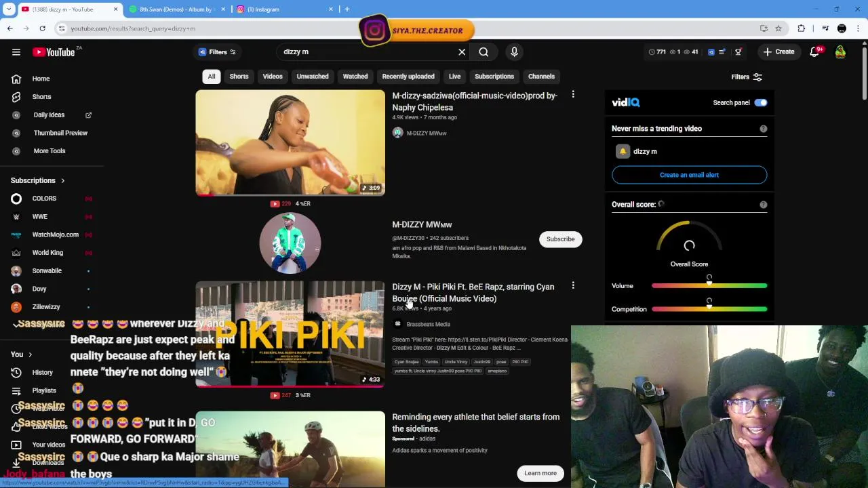The width and height of the screenshot is (868, 488).
Task: Subscribe to M-DIZZY MW channel
Action: coord(560,239)
